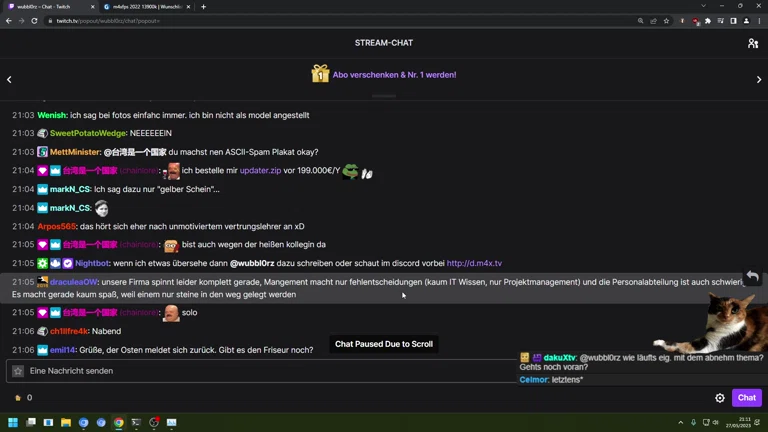Open the updater.zip link

[x=260, y=170]
